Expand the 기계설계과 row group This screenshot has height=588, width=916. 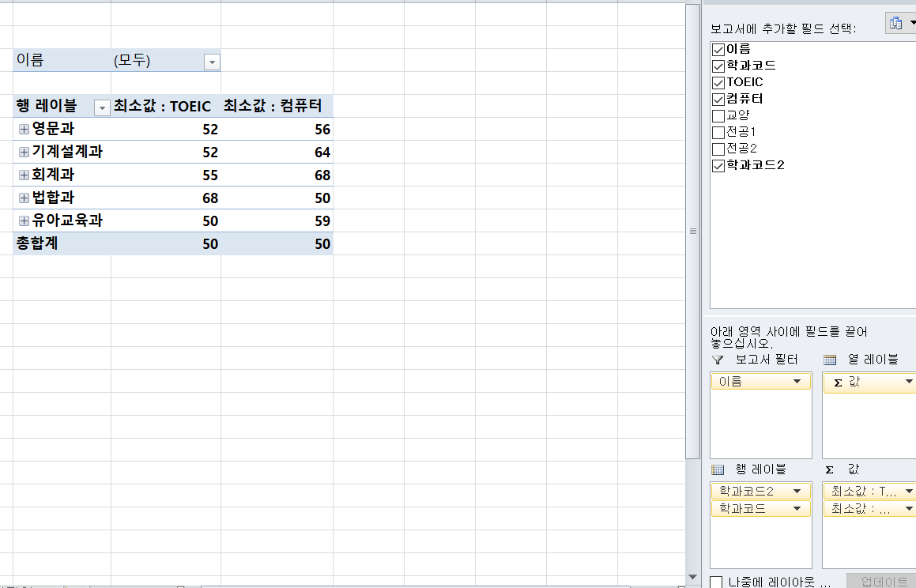coord(24,152)
